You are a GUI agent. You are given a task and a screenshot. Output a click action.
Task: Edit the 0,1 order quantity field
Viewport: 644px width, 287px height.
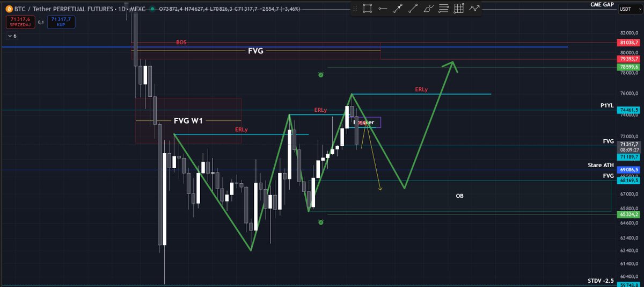41,22
